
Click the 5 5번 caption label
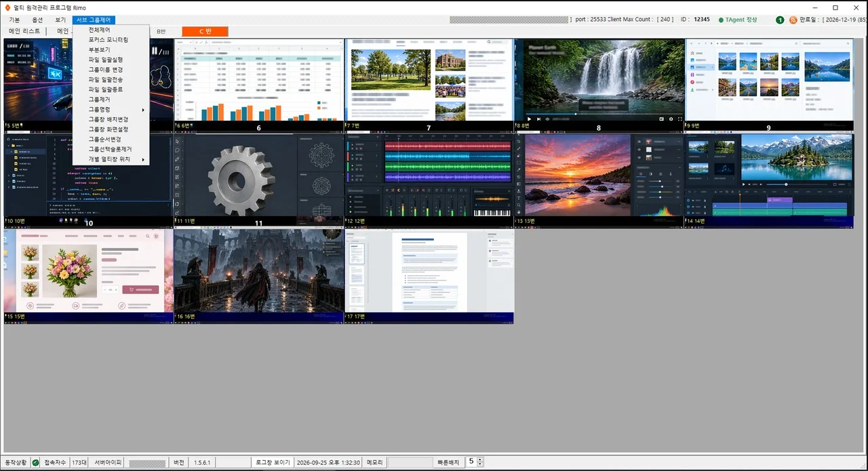(14, 125)
